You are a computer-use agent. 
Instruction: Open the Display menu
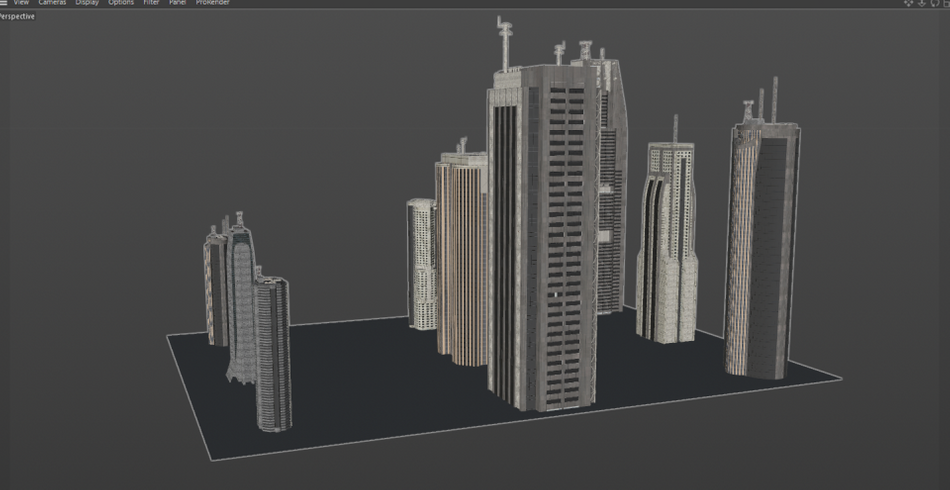(87, 2)
